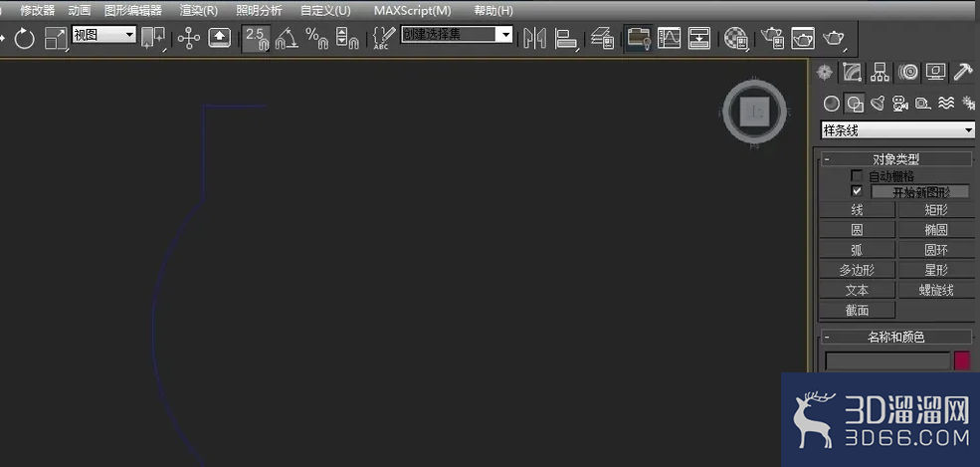The height and width of the screenshot is (467, 980).
Task: Open the red object color swatch
Action: click(962, 360)
